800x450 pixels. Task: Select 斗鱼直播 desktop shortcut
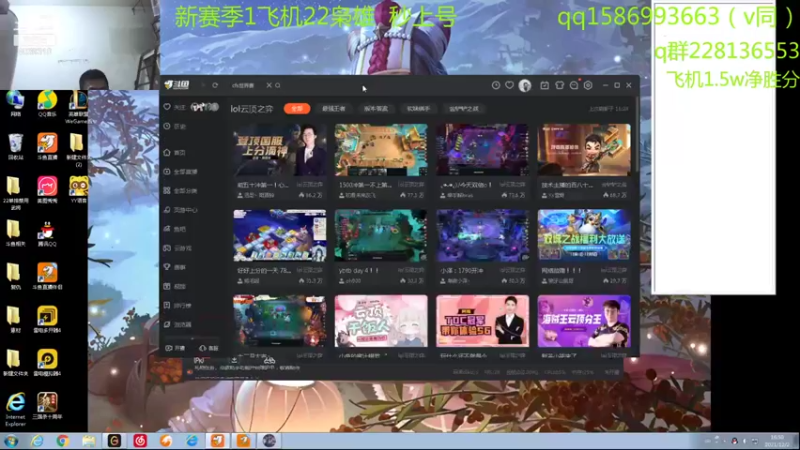47,146
